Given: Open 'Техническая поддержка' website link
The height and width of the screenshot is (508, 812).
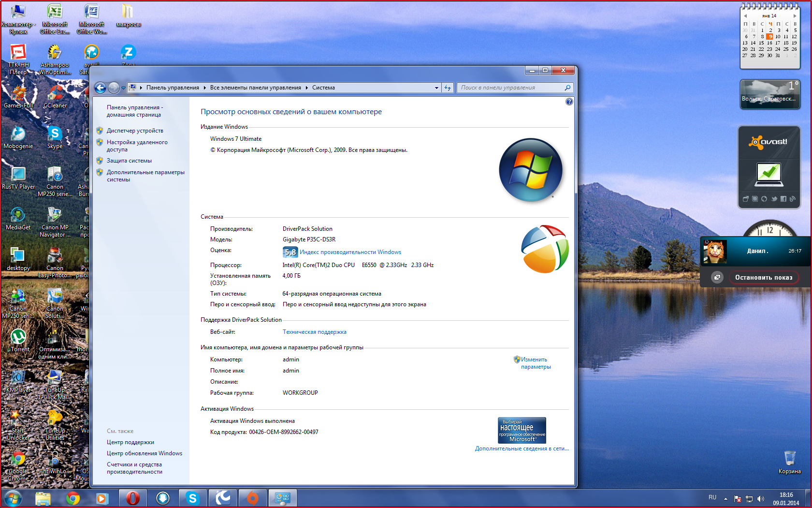Looking at the screenshot, I should [x=315, y=332].
